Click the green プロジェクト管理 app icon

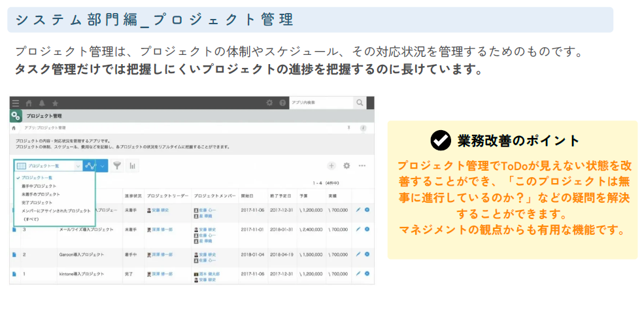pyautogui.click(x=16, y=116)
